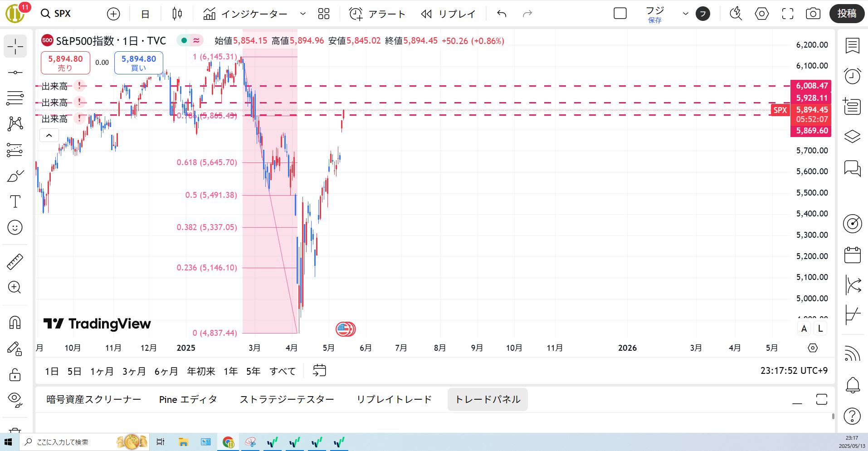Click the add symbol plus button

[x=113, y=14]
